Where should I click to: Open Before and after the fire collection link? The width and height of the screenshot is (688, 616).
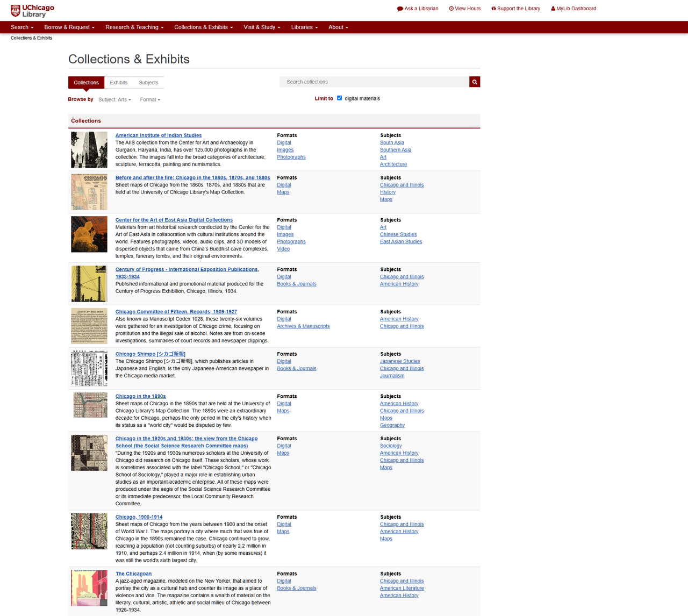tap(193, 178)
